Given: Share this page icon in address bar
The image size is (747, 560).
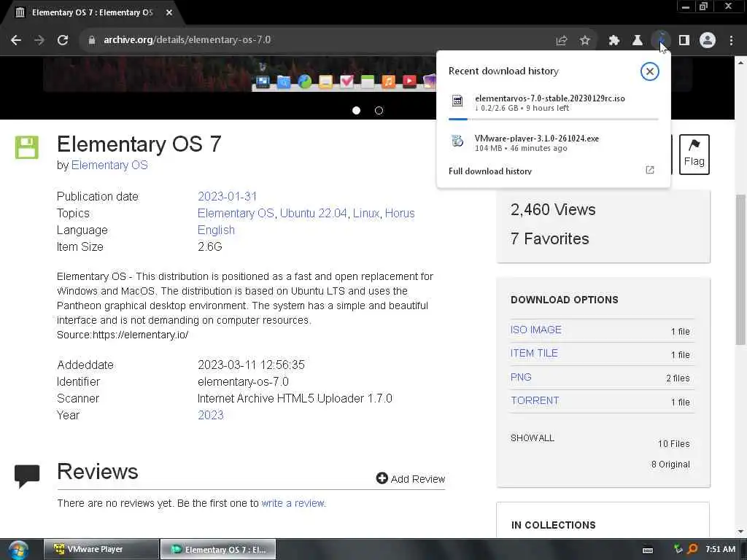Looking at the screenshot, I should coord(562,41).
